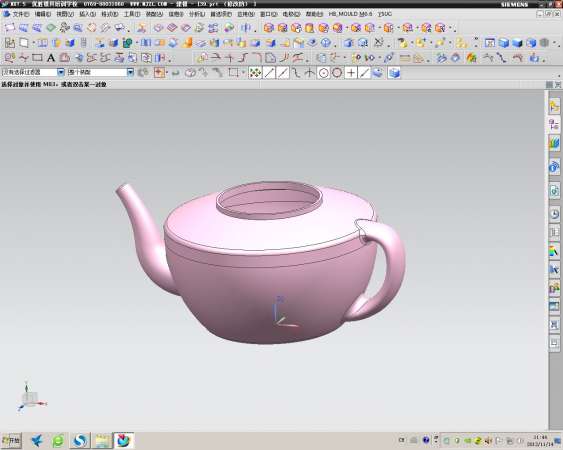Open the YSUG menu
The height and width of the screenshot is (450, 563).
(x=385, y=14)
